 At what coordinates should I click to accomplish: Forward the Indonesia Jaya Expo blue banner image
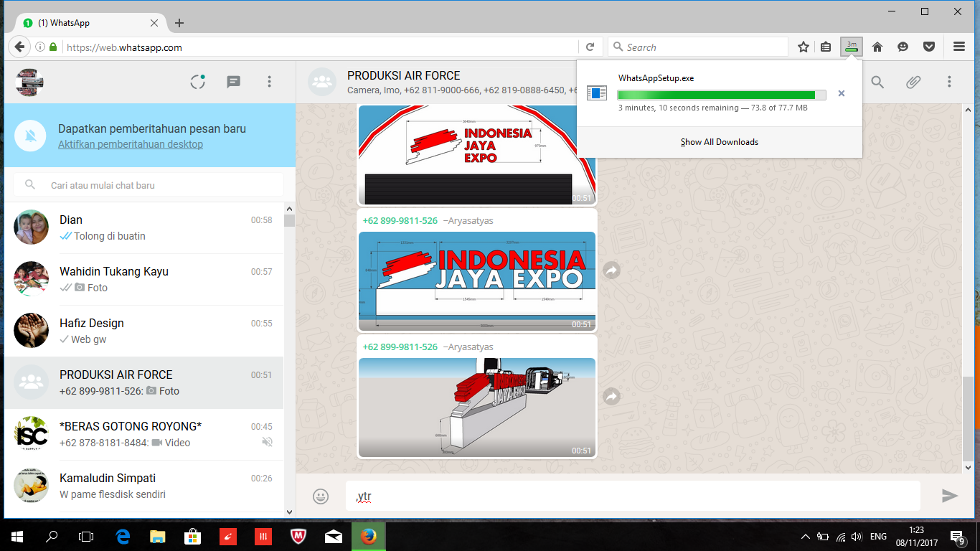(x=611, y=270)
